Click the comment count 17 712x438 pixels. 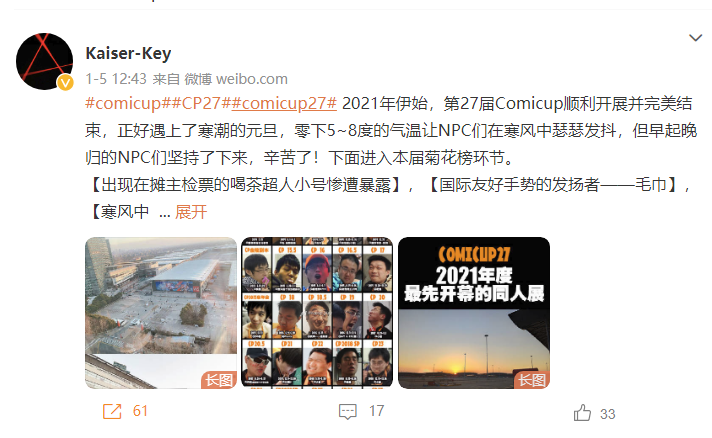pyautogui.click(x=376, y=411)
